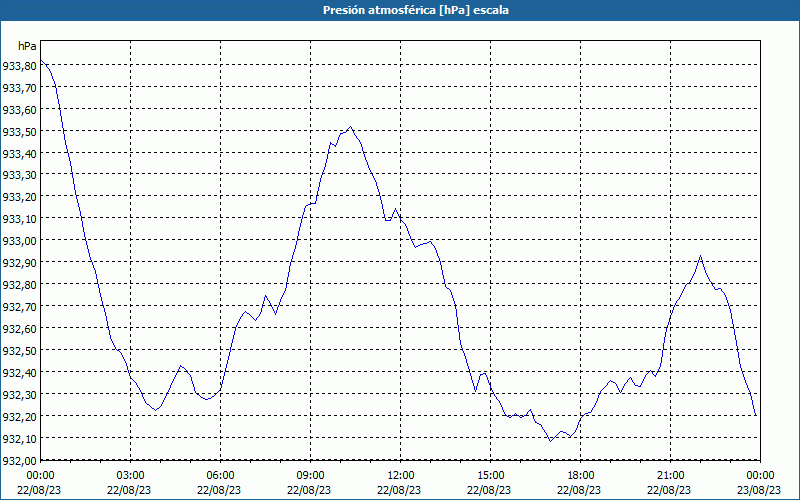Pick the 932,10 axis label
800x500 pixels.
pyautogui.click(x=19, y=438)
